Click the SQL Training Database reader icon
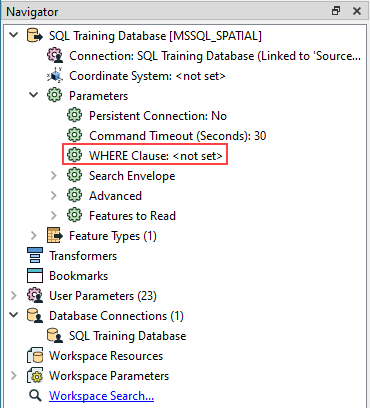The image size is (370, 408). coord(35,36)
